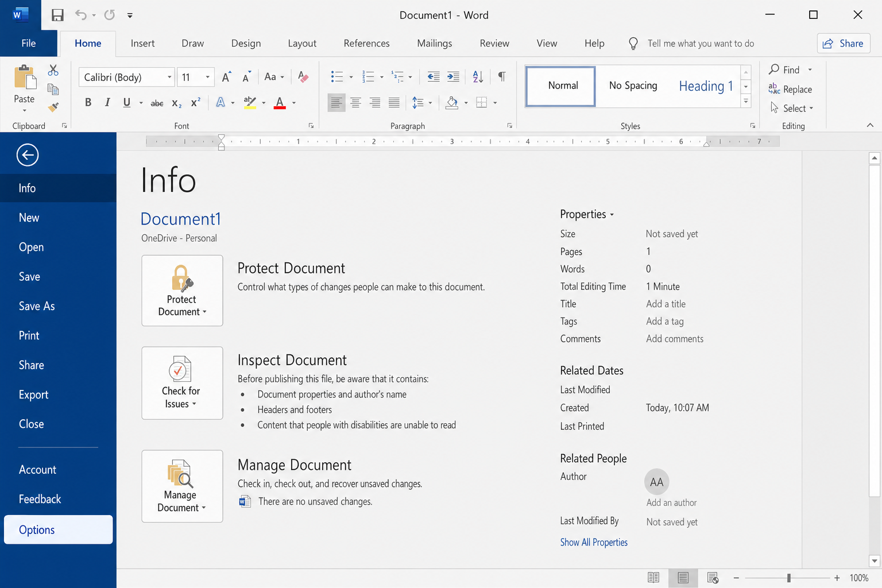Click the Share button at top right
This screenshot has width=882, height=588.
(844, 44)
